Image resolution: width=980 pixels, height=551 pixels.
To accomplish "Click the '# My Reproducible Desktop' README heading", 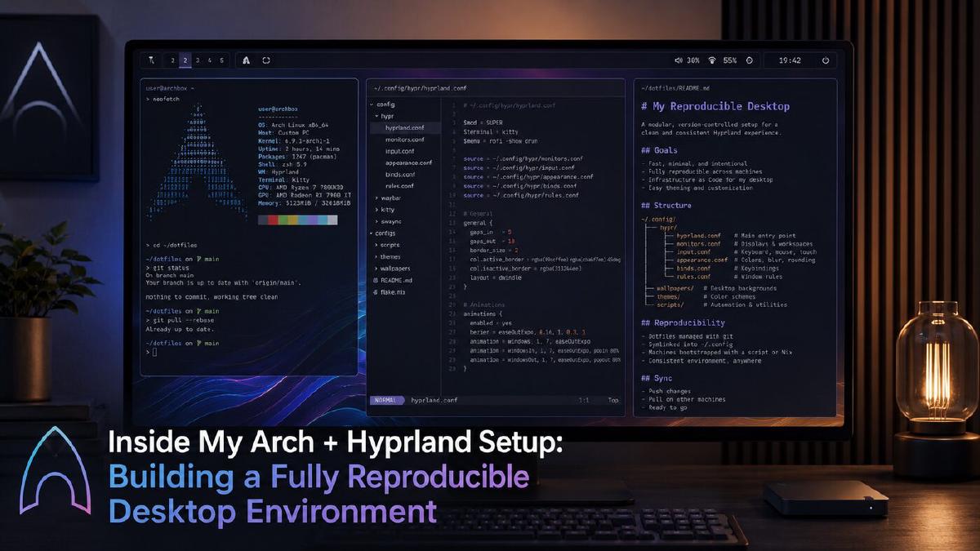I will (715, 107).
